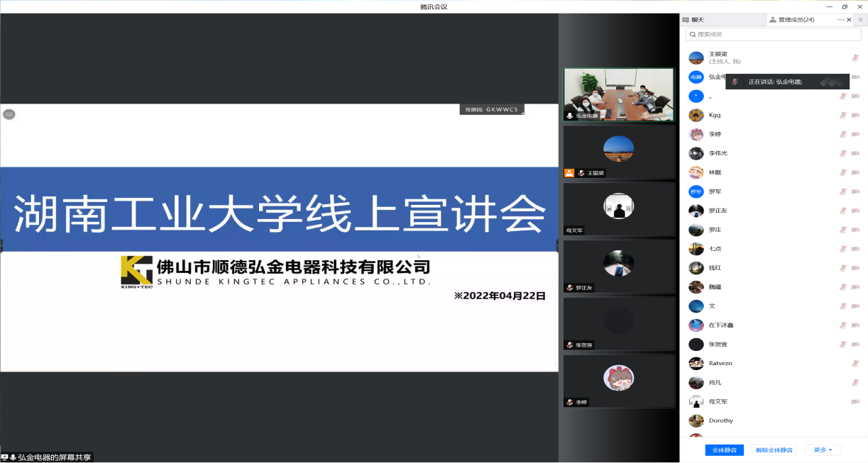Expand the 更多 dropdown
The image size is (868, 463).
pyautogui.click(x=823, y=450)
